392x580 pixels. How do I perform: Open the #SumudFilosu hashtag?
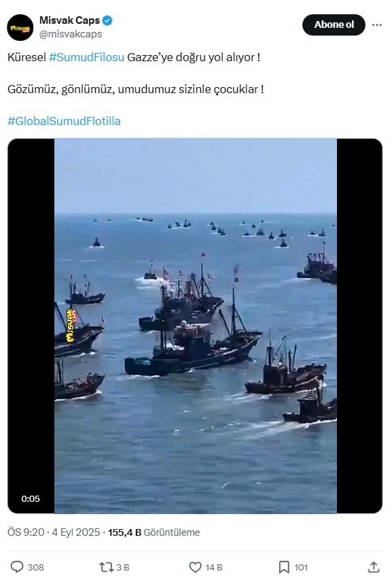coord(86,57)
